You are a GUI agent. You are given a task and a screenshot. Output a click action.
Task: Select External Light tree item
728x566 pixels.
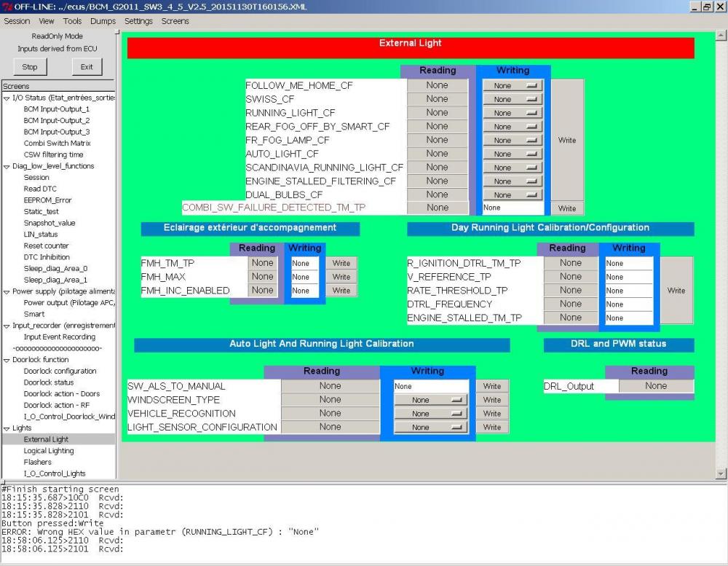click(46, 439)
